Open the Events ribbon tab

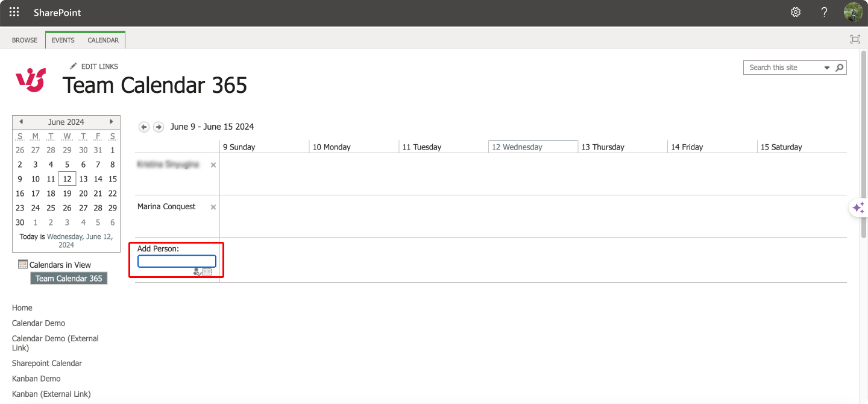coord(63,40)
